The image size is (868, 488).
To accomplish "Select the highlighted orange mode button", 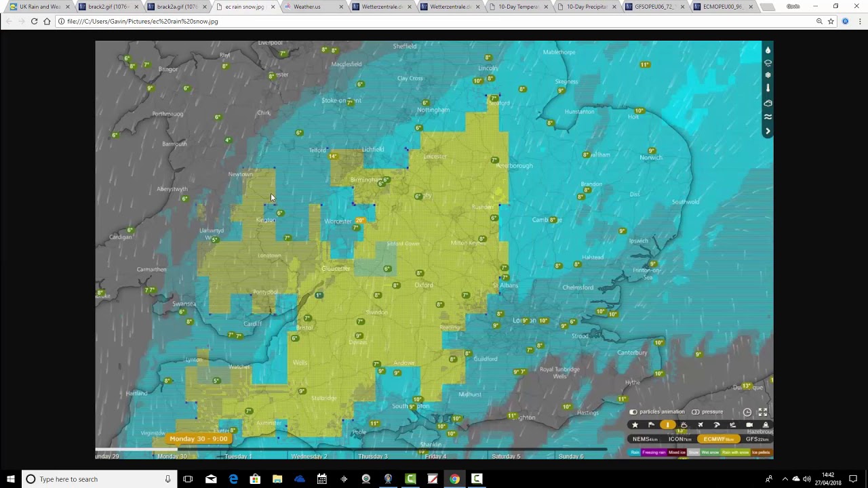I will pos(667,425).
